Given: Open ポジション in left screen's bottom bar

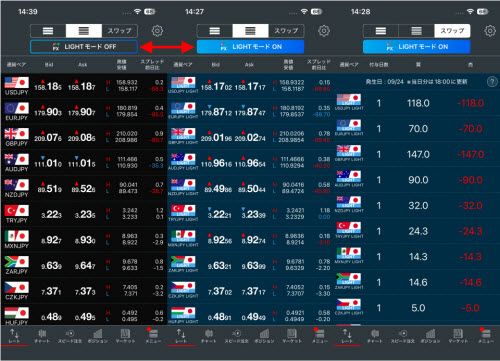Looking at the screenshot, I should point(98,336).
